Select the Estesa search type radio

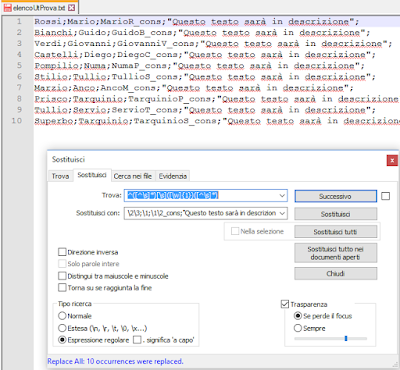[x=62, y=328]
